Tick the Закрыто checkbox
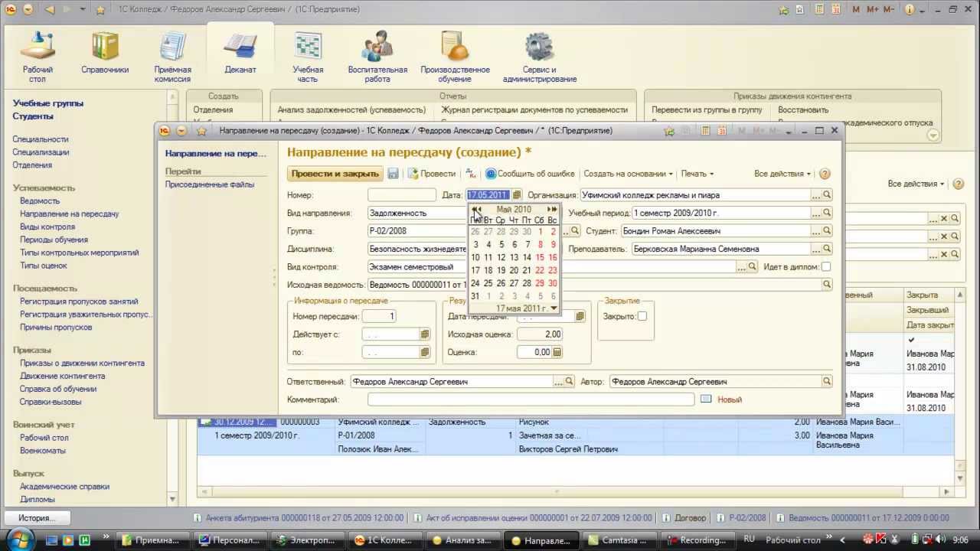 coord(642,316)
